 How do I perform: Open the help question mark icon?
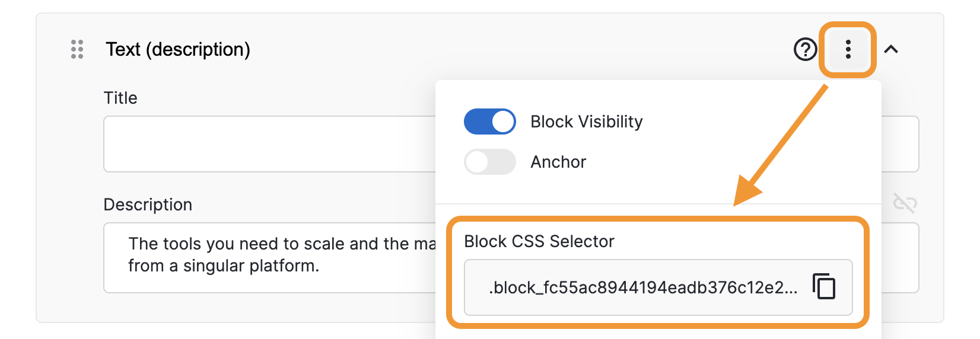click(805, 49)
